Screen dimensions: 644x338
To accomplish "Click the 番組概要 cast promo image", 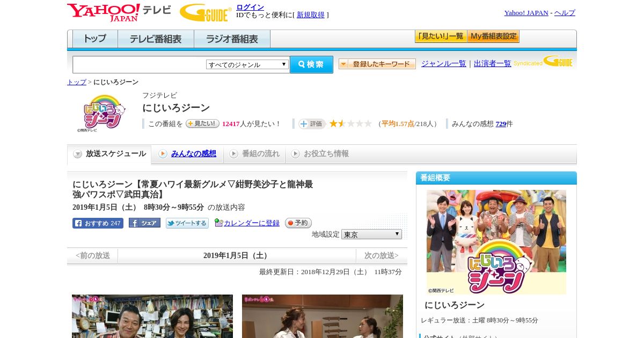I will 496,242.
